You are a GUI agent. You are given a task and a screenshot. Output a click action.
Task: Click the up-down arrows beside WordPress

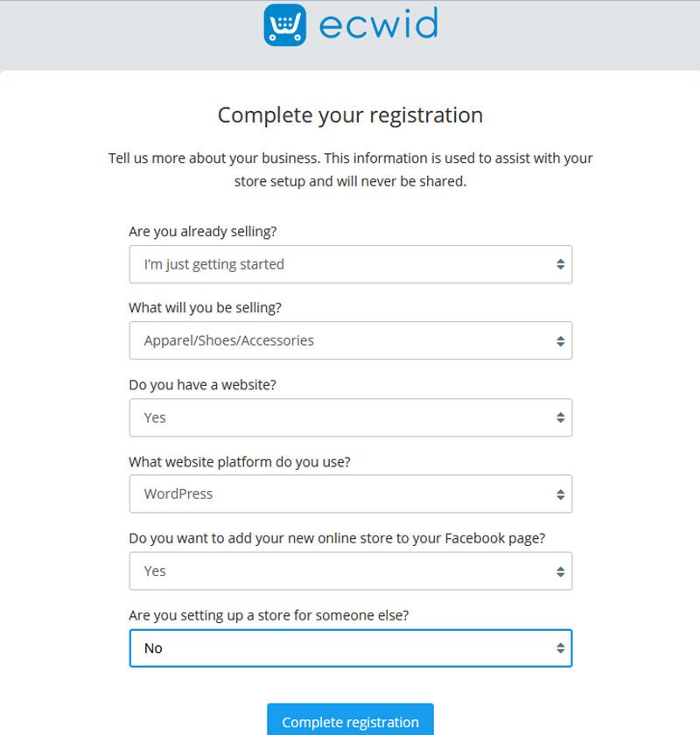point(560,494)
